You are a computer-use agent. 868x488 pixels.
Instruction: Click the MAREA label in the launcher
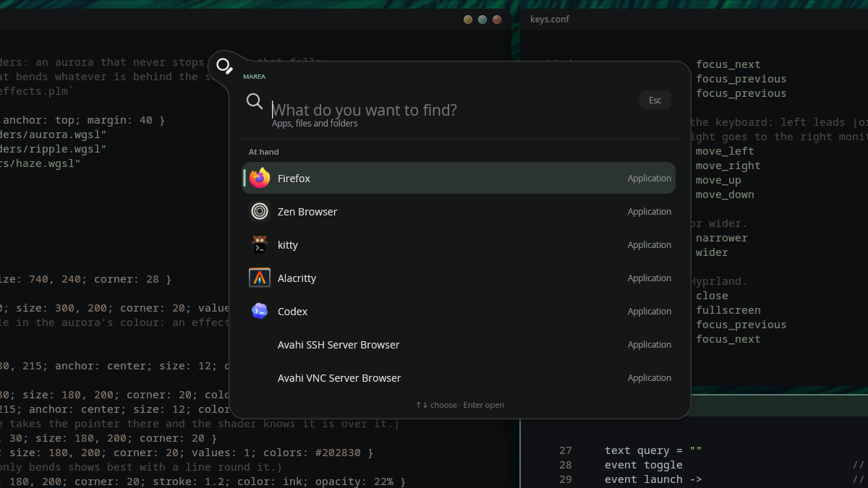(254, 77)
